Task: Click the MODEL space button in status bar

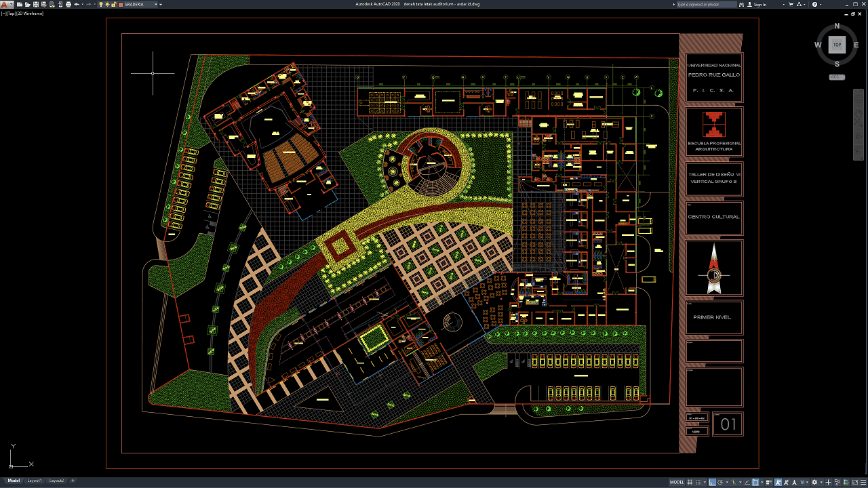Action: tap(677, 483)
